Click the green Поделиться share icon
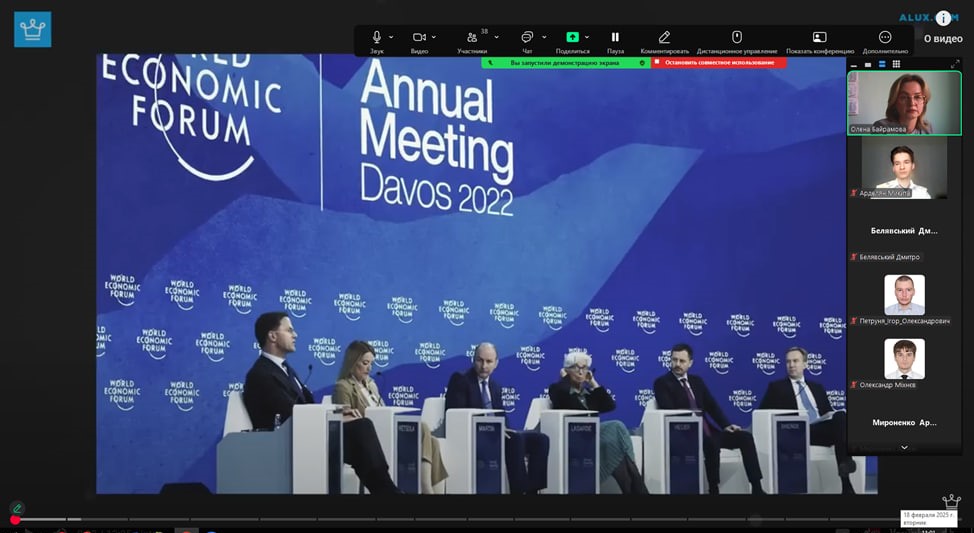Screen dimensions: 974x533 click(572, 37)
